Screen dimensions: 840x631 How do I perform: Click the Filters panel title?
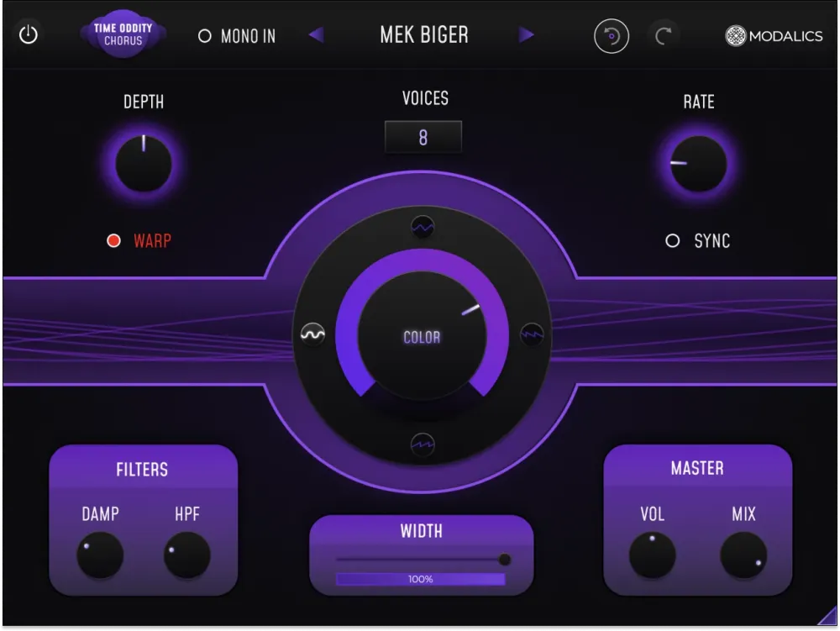click(x=142, y=470)
